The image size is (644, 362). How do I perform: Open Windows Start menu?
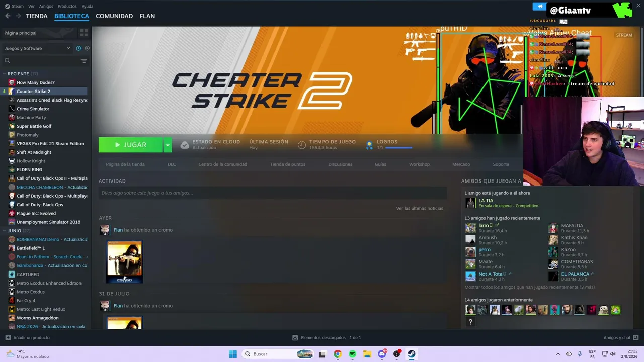point(233,354)
